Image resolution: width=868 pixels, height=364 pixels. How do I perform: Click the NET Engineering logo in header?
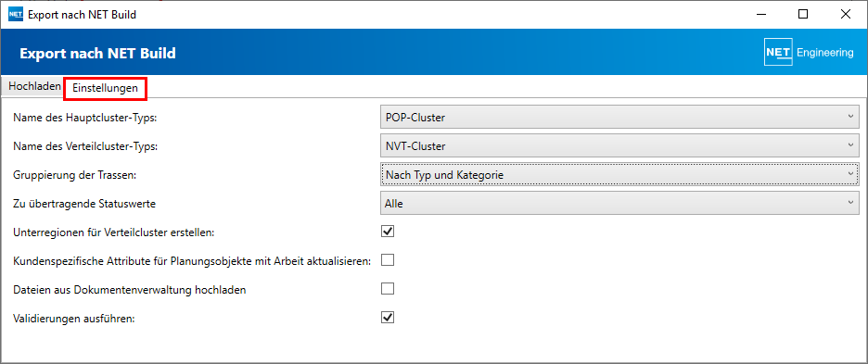[810, 53]
